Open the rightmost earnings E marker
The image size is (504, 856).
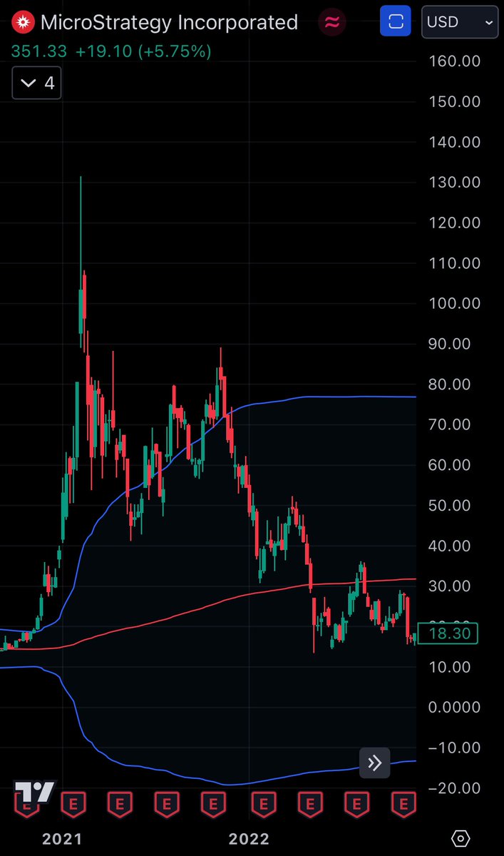tap(403, 804)
